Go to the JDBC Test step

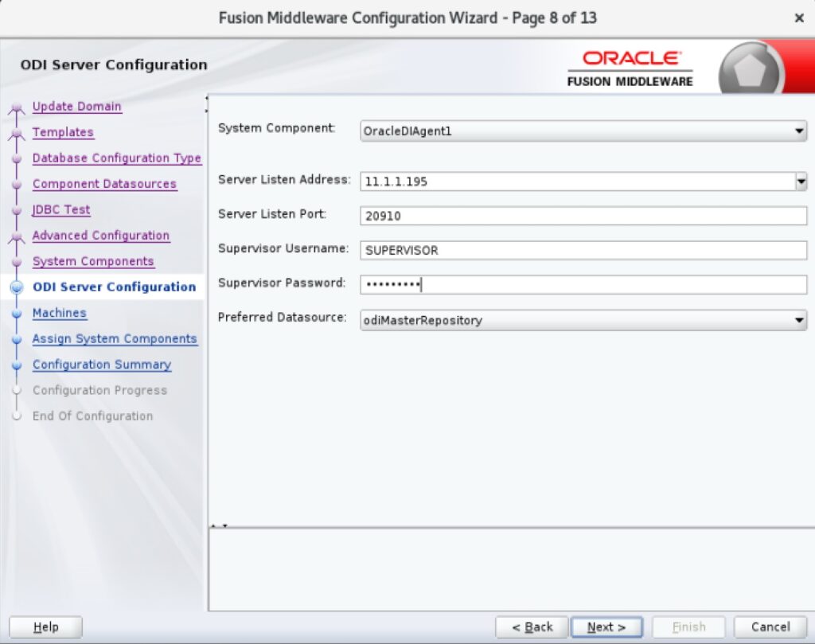pos(61,209)
